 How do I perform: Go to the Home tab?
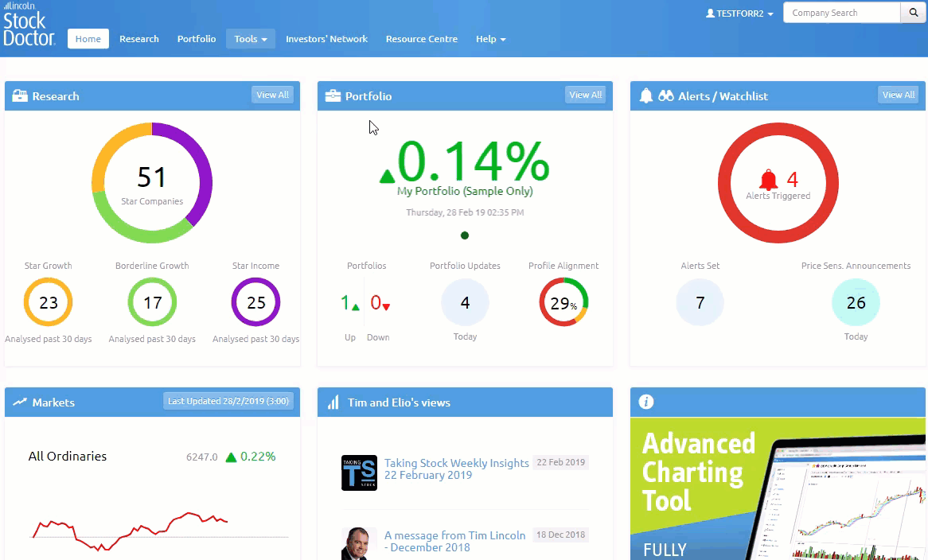click(88, 39)
